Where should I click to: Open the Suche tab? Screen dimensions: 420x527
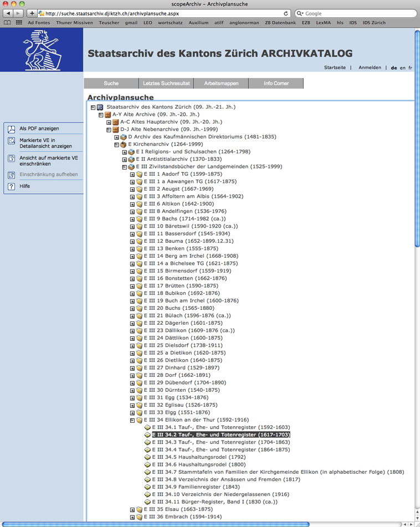coord(111,83)
